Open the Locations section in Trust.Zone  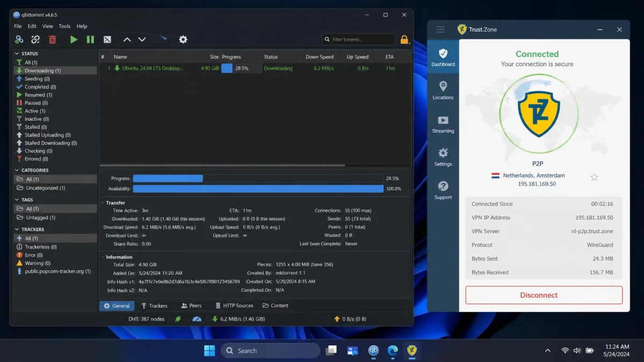tap(443, 91)
